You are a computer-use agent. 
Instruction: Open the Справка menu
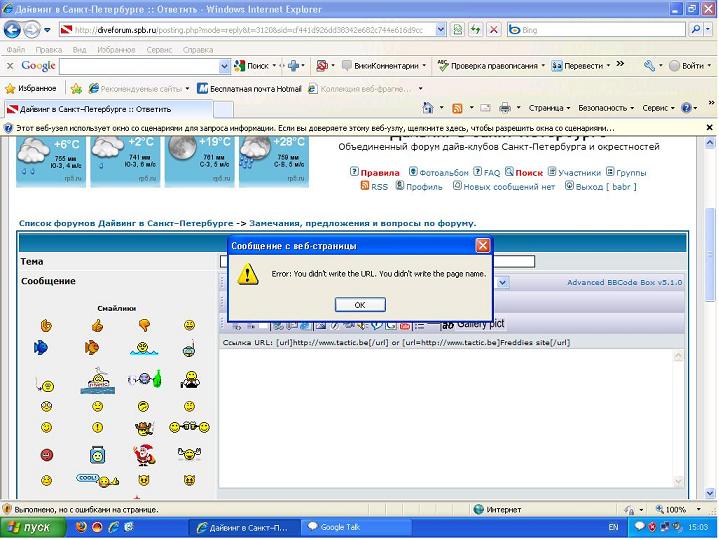198,49
